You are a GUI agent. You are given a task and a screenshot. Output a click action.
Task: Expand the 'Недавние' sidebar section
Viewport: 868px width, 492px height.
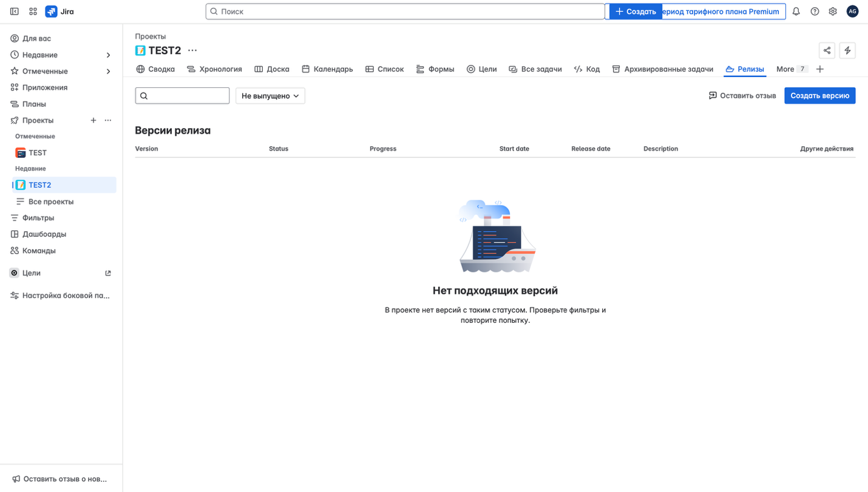[108, 55]
